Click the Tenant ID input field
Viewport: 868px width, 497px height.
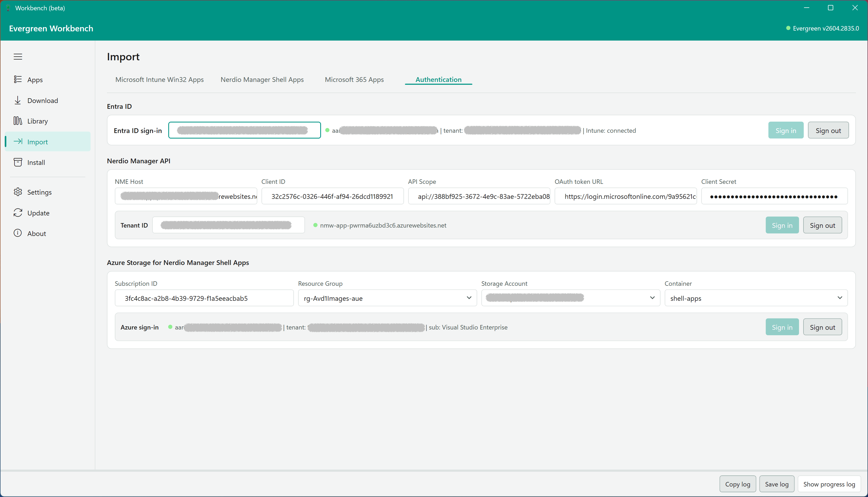(228, 225)
